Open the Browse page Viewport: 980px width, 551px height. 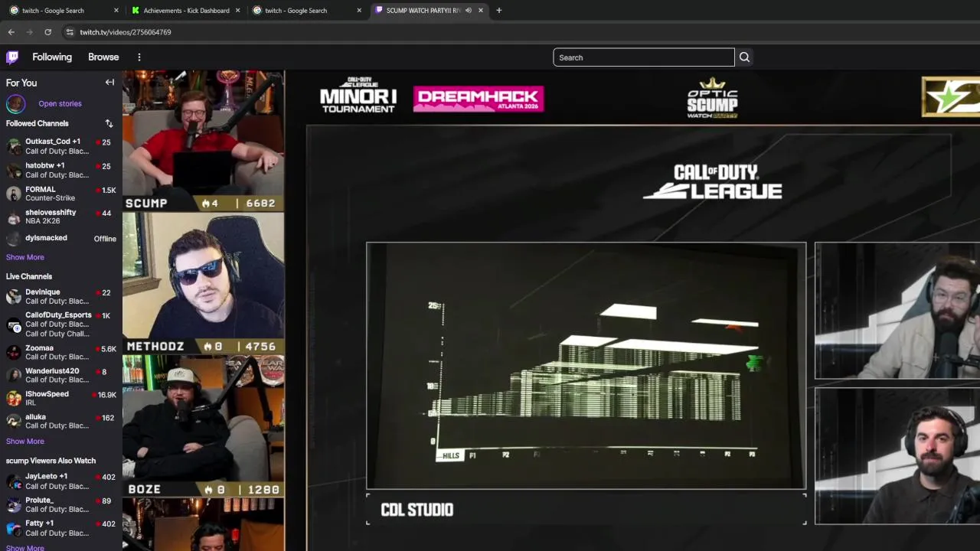coord(103,57)
